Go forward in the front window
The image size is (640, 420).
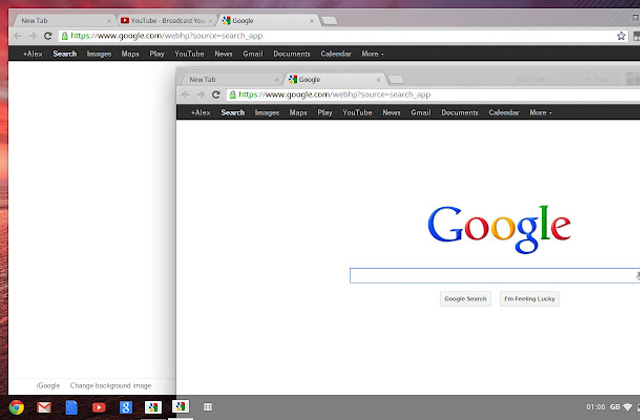200,95
